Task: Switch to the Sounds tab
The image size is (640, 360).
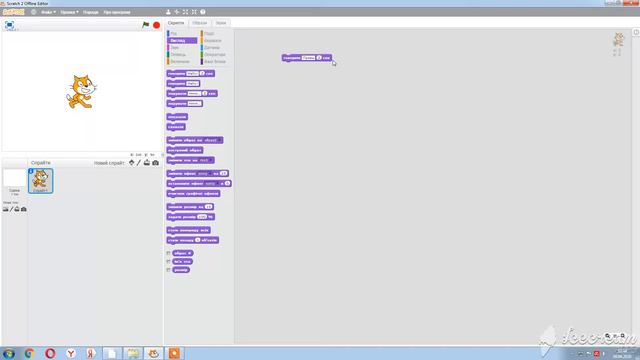Action: [221, 23]
